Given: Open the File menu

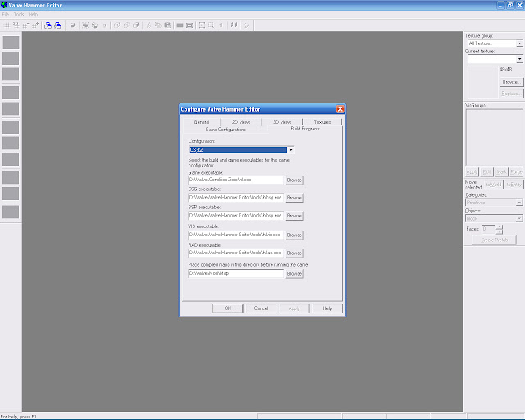Looking at the screenshot, I should [6, 15].
